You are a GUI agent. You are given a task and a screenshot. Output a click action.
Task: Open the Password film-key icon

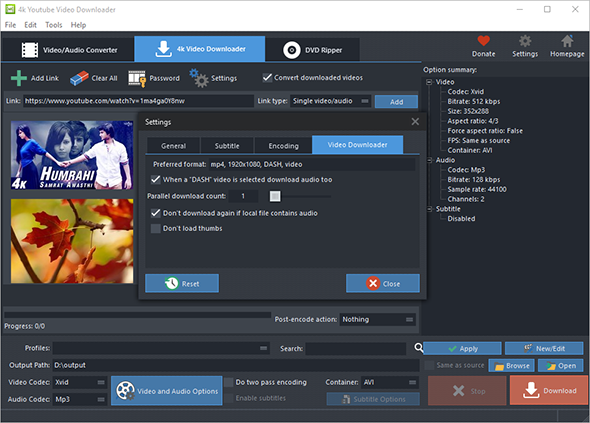(x=137, y=79)
